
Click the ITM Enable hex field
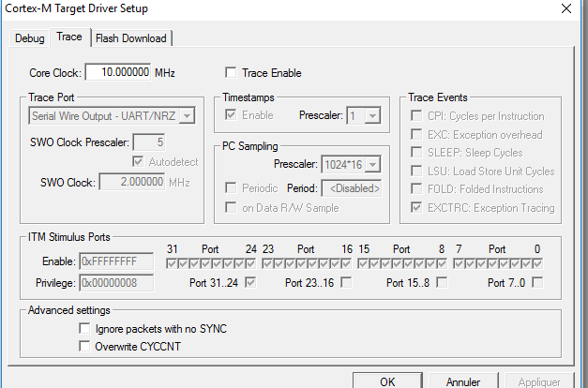(x=116, y=261)
